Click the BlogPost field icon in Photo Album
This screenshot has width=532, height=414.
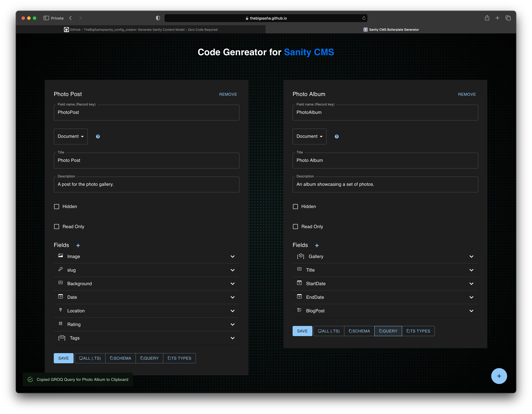coord(299,310)
